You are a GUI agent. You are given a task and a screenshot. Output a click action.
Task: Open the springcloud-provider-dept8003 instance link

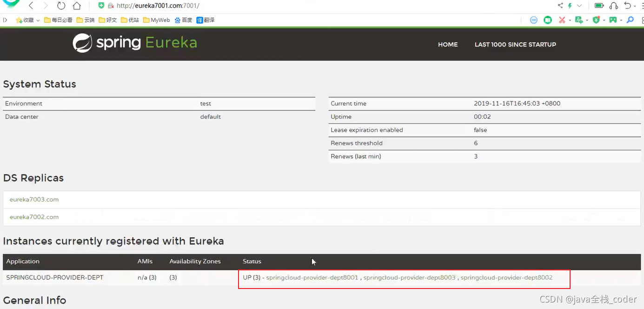click(x=409, y=278)
